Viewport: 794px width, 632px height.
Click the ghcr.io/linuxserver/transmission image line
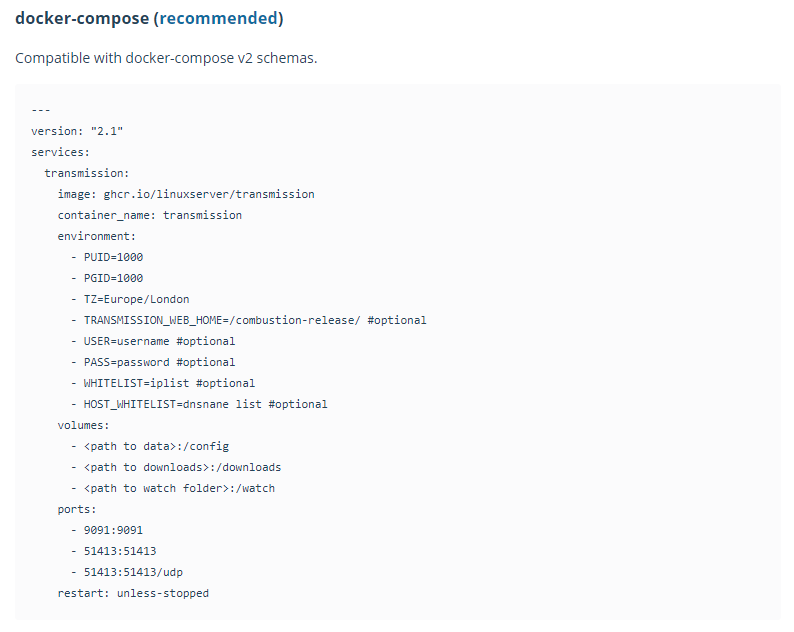(186, 194)
